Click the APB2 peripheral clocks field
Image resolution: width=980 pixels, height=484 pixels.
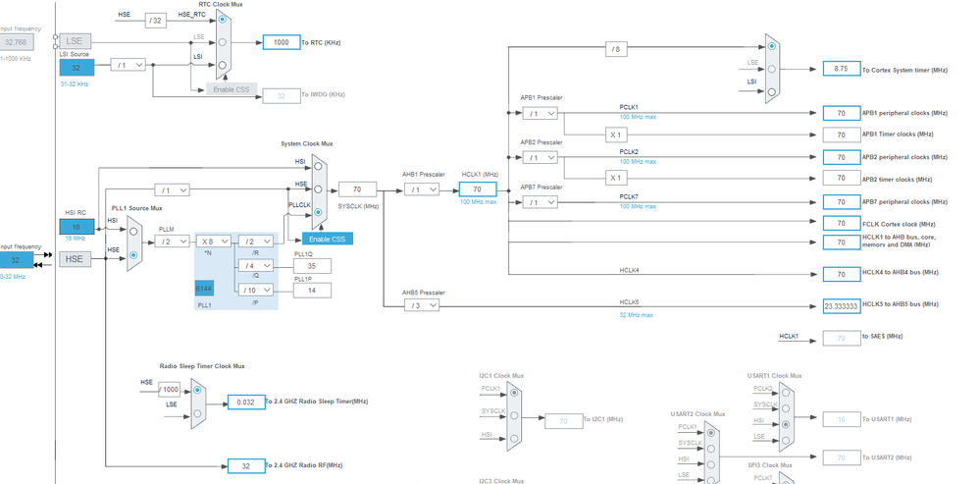pos(842,157)
